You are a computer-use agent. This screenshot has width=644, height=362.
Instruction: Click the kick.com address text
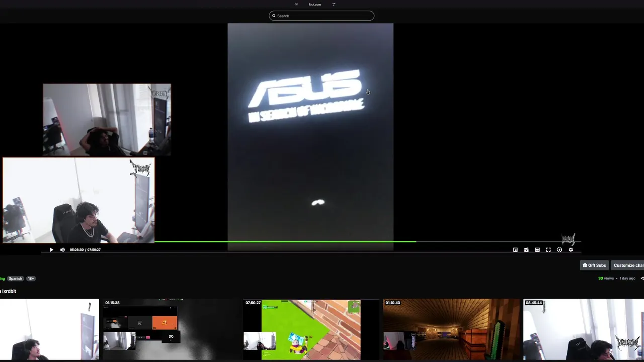(x=315, y=4)
